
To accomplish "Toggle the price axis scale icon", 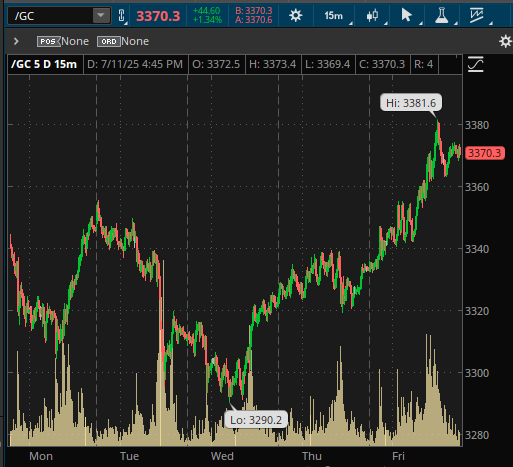I will click(x=476, y=64).
